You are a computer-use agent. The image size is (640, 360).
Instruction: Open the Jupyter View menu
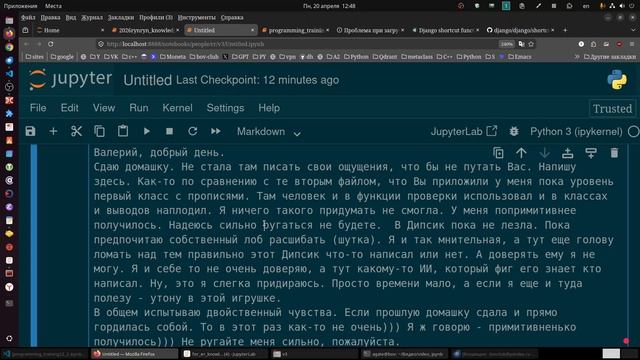(x=104, y=108)
